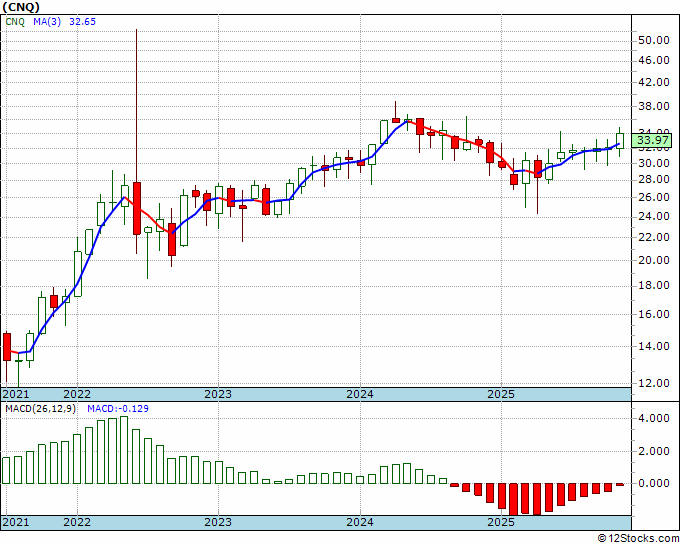Select the CNQ legend label
680x546 pixels.
point(15,22)
